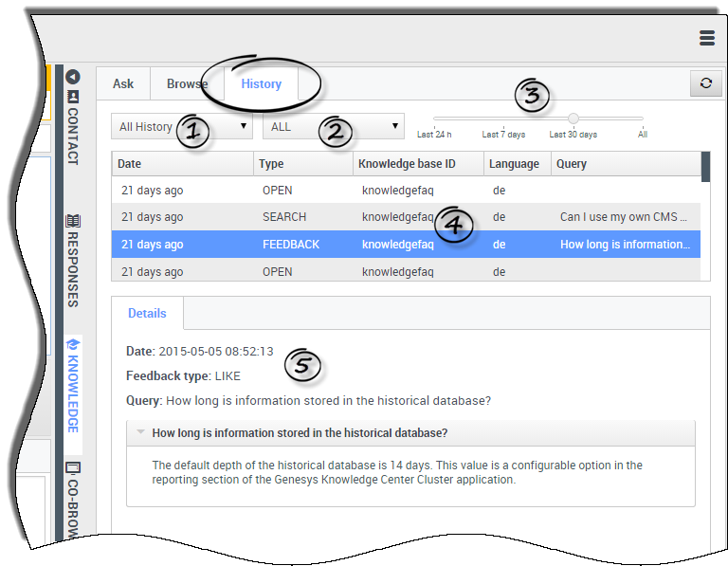Open the Responses book icon

(x=72, y=221)
